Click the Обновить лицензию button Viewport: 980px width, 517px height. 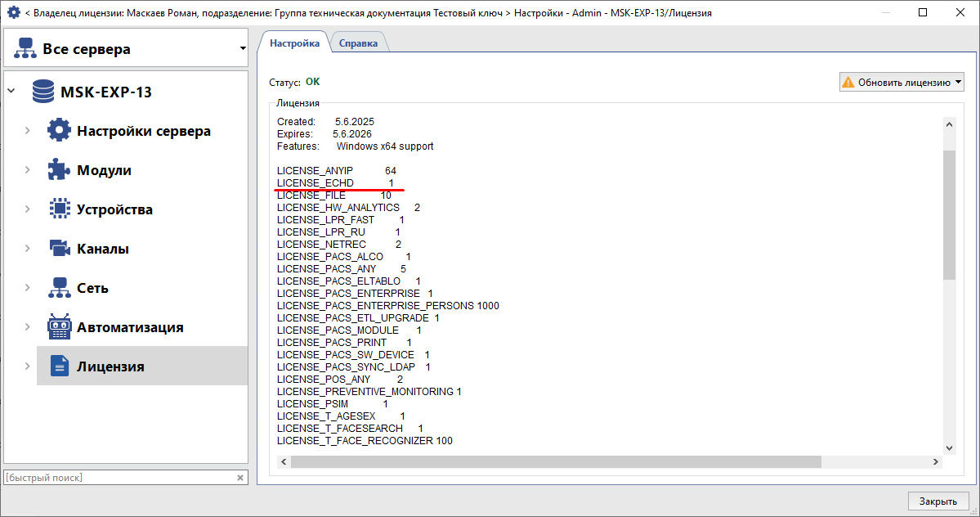902,82
